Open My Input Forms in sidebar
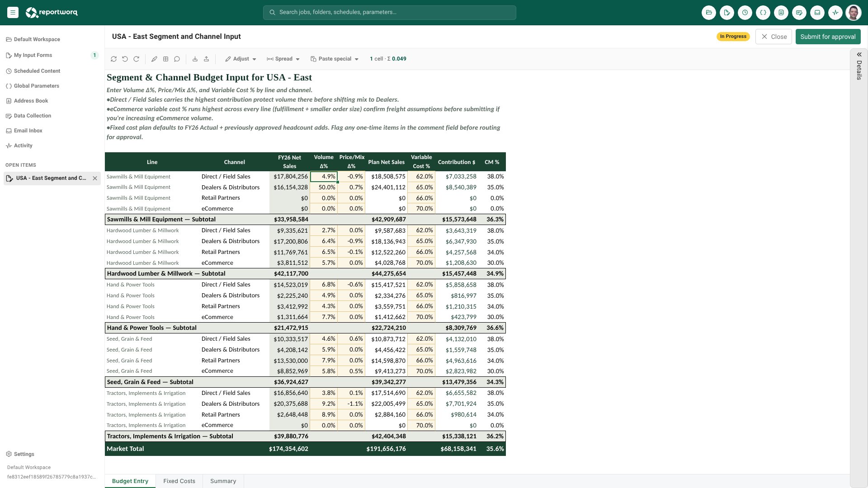 tap(52, 55)
